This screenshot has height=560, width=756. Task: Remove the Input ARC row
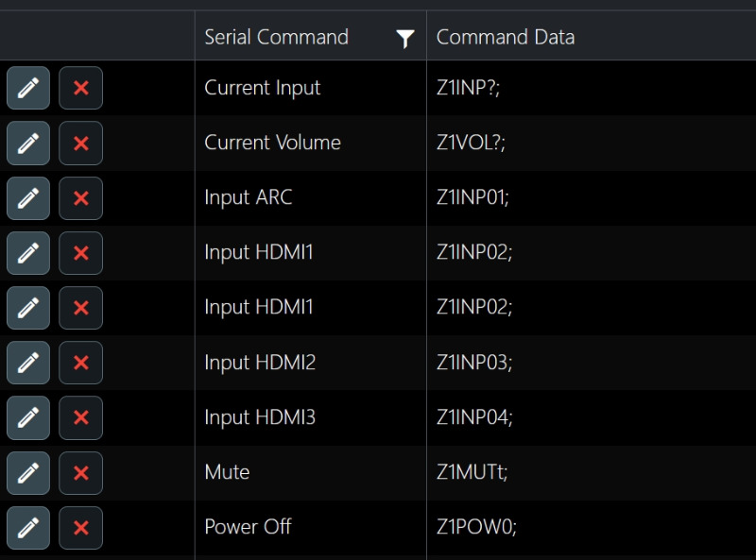(80, 198)
